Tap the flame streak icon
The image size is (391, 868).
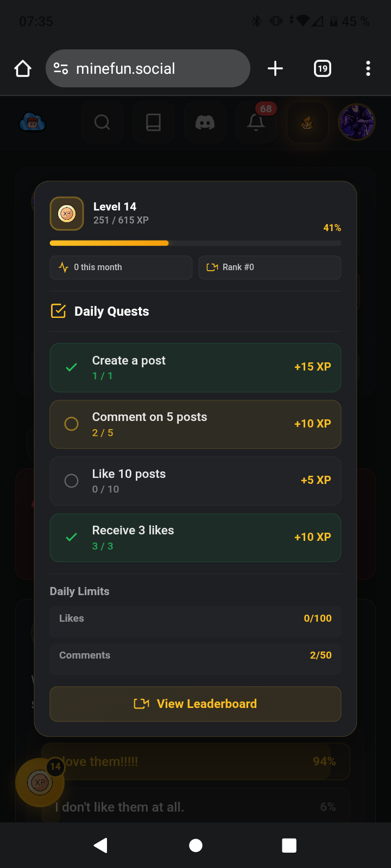307,123
